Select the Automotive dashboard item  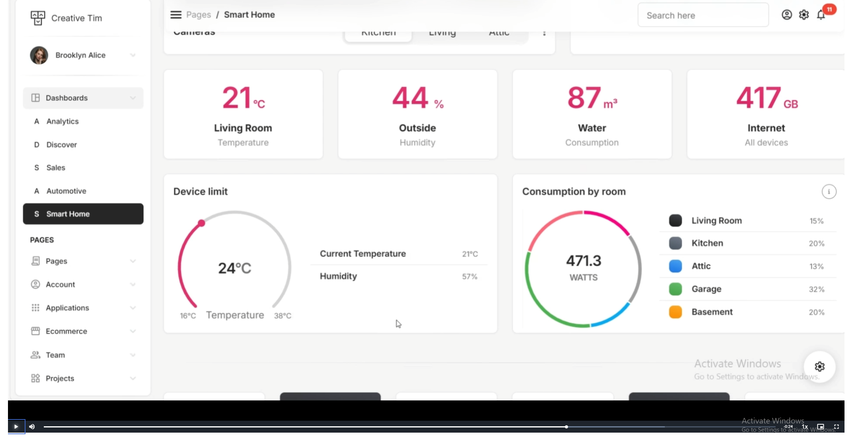click(66, 191)
